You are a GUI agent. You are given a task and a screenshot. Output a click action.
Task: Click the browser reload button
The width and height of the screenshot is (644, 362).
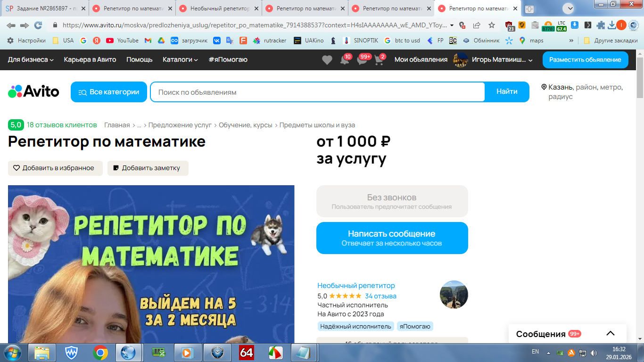[x=38, y=25]
